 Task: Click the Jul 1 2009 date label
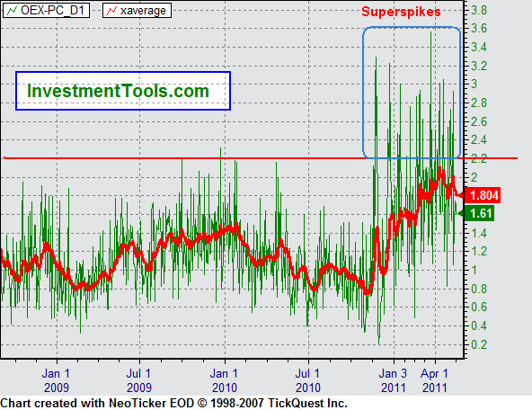point(139,380)
